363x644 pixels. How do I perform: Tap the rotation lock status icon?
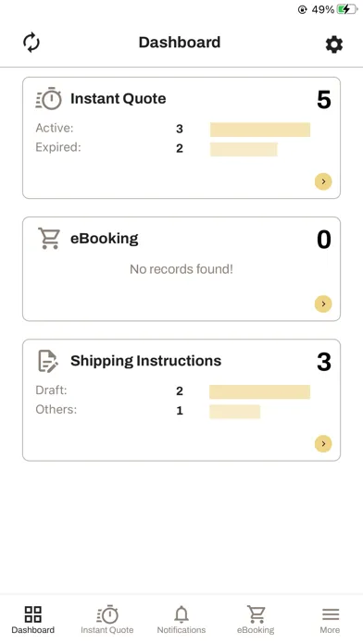pos(302,9)
